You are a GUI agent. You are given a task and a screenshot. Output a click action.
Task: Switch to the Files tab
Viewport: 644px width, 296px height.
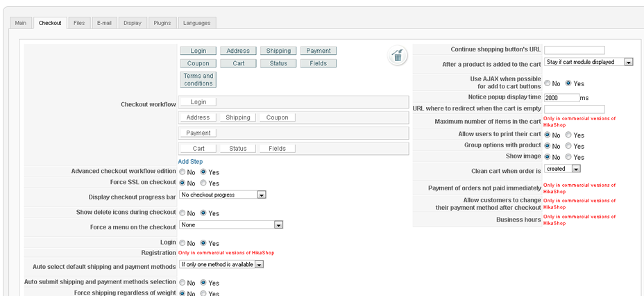click(x=79, y=23)
